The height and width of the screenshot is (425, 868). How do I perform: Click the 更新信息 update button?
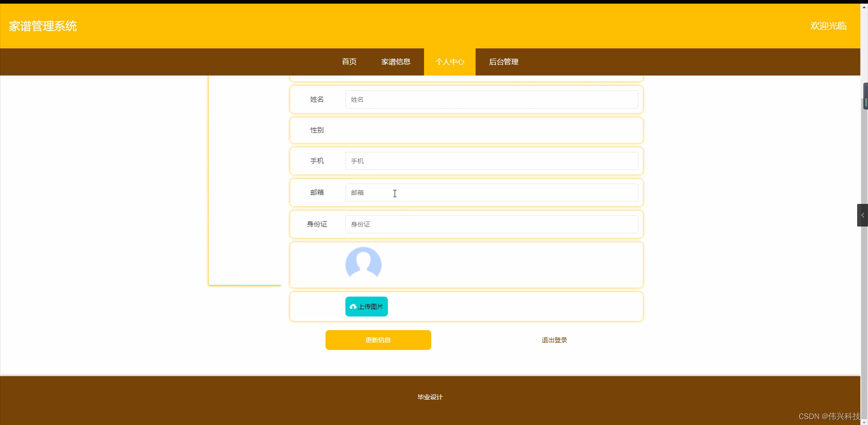(378, 340)
